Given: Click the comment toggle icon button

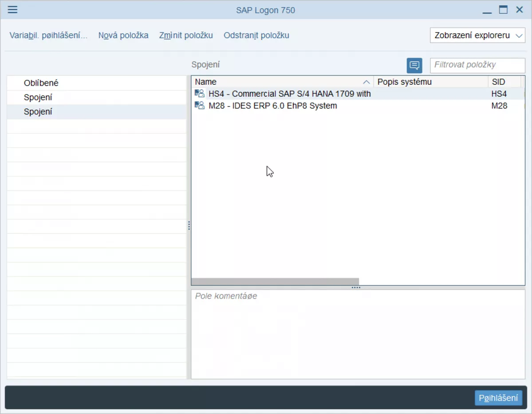Looking at the screenshot, I should 414,65.
